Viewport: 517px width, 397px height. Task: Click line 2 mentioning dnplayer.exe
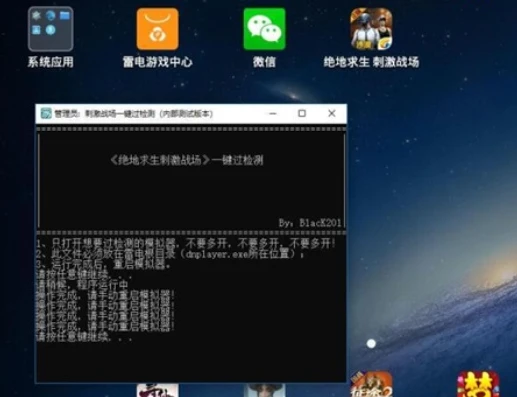[170, 254]
